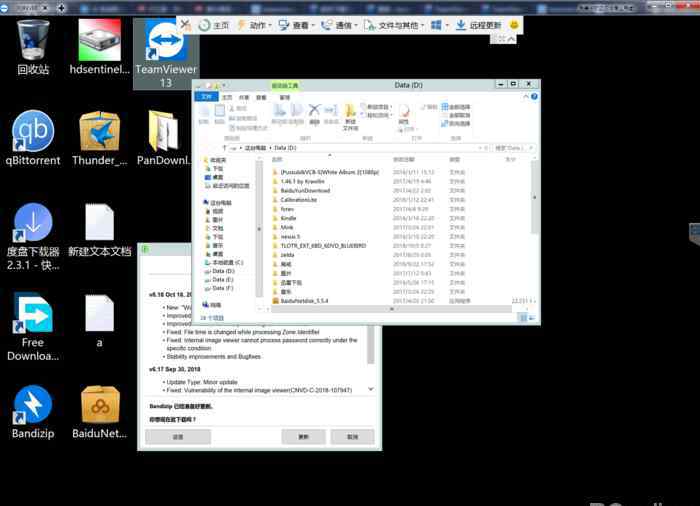Image resolution: width=700 pixels, height=506 pixels.
Task: Select Data (F:) in the navigation pane
Action: tap(220, 288)
